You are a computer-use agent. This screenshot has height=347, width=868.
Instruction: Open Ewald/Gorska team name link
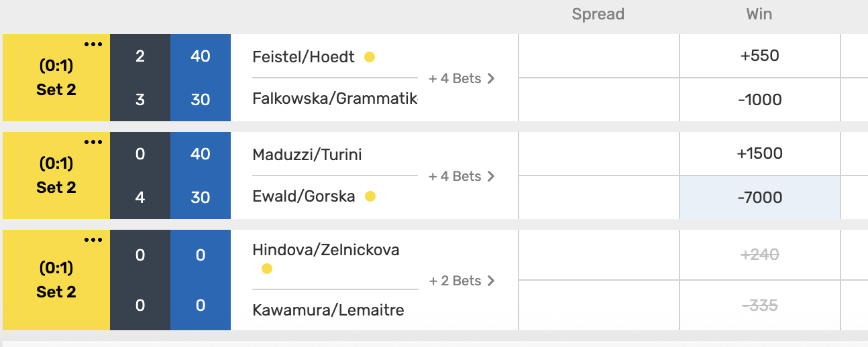click(303, 197)
